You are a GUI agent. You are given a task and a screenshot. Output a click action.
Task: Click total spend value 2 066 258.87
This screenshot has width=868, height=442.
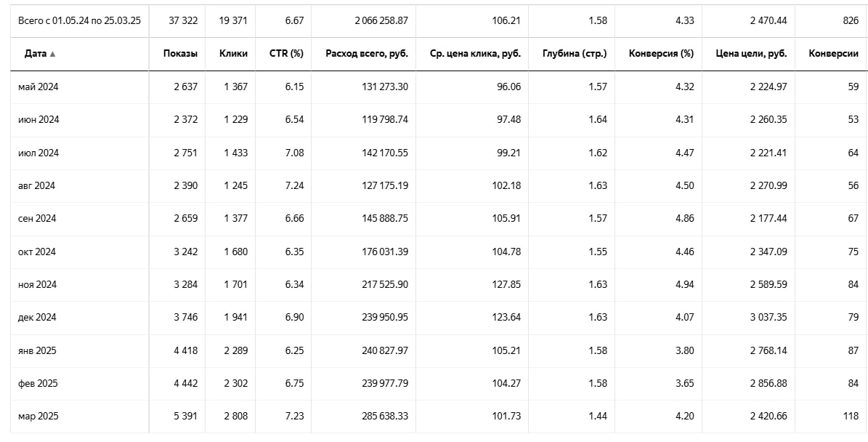point(381,20)
